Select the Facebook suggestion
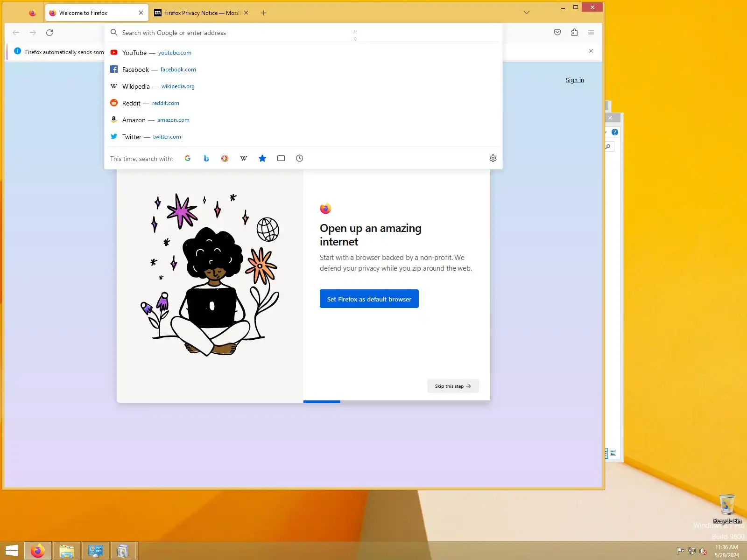747x560 pixels. tap(303, 70)
